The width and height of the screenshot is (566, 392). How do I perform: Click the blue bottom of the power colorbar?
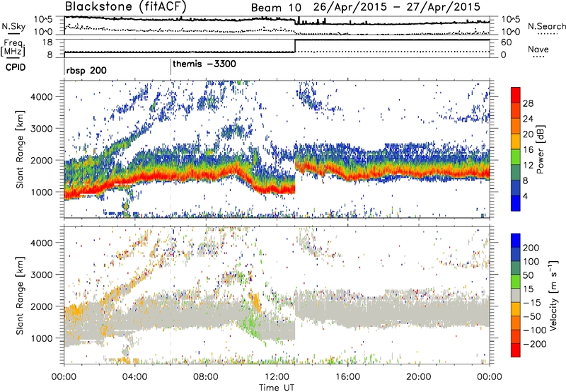coord(516,203)
